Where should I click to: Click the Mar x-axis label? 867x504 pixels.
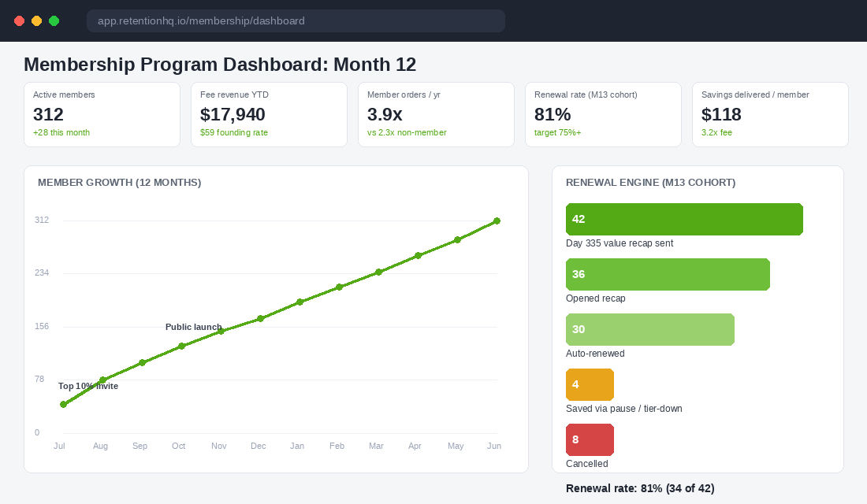coord(376,446)
